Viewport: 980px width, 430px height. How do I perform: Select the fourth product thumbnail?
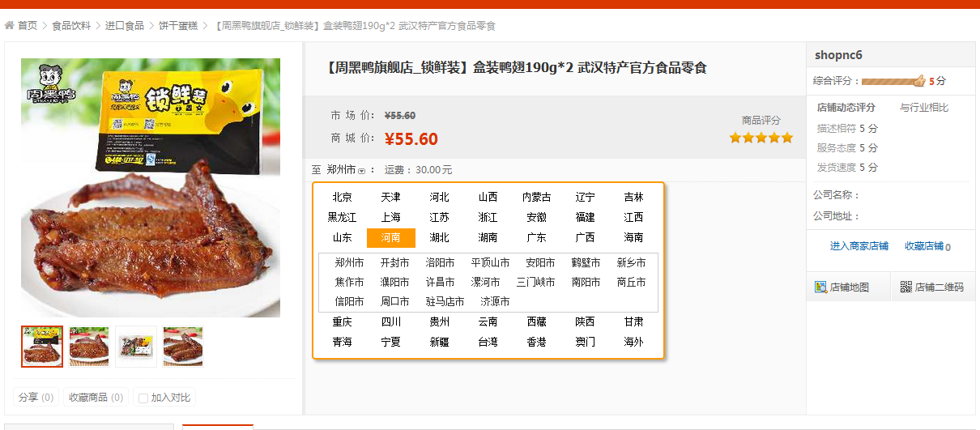click(183, 347)
